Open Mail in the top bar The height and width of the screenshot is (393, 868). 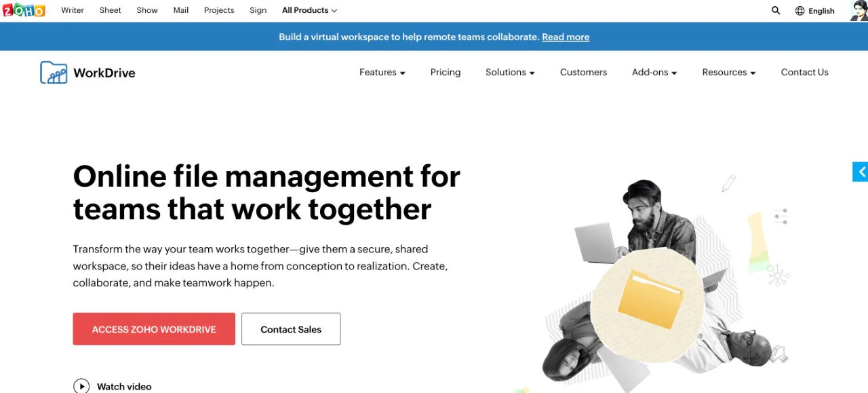(181, 10)
